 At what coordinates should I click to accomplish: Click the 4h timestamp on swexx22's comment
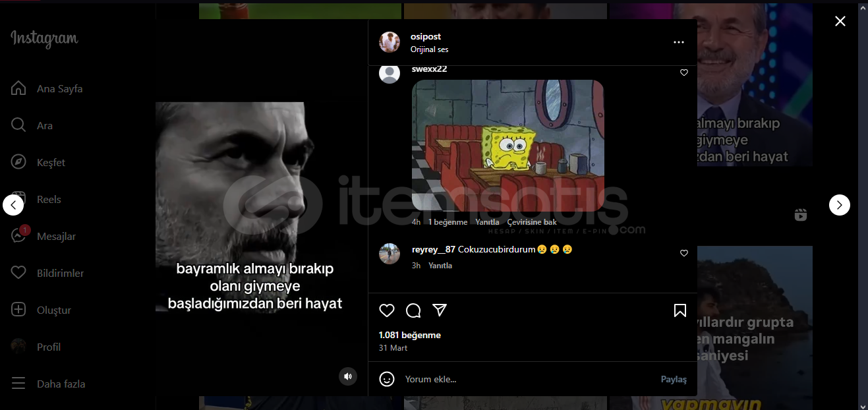[x=416, y=222]
